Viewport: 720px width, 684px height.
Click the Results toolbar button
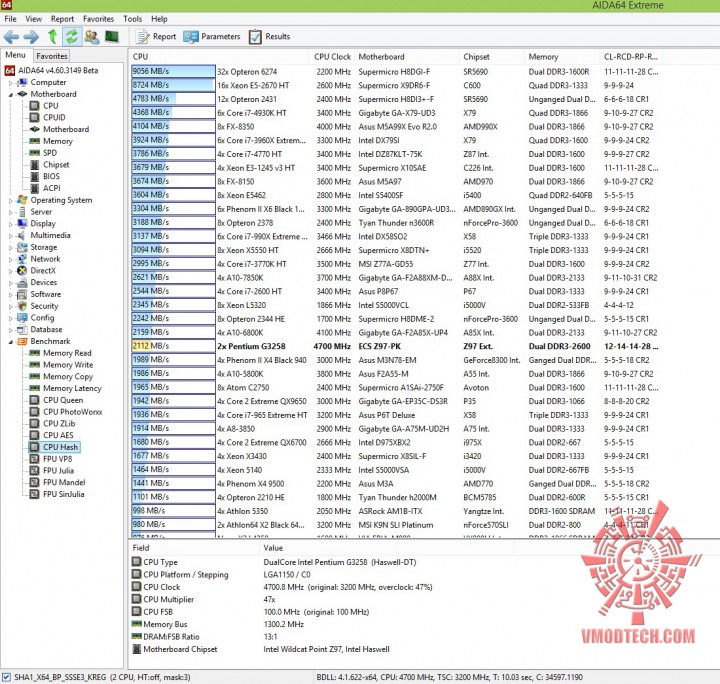pyautogui.click(x=270, y=36)
